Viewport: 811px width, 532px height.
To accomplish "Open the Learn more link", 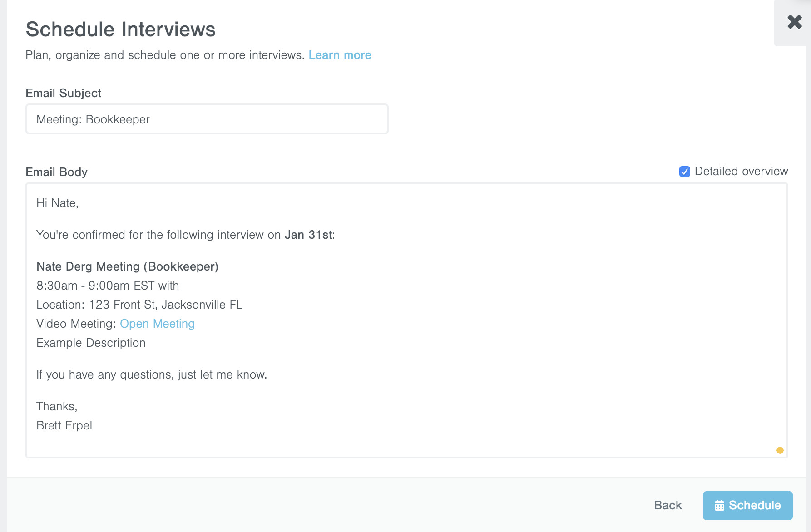I will pos(340,55).
